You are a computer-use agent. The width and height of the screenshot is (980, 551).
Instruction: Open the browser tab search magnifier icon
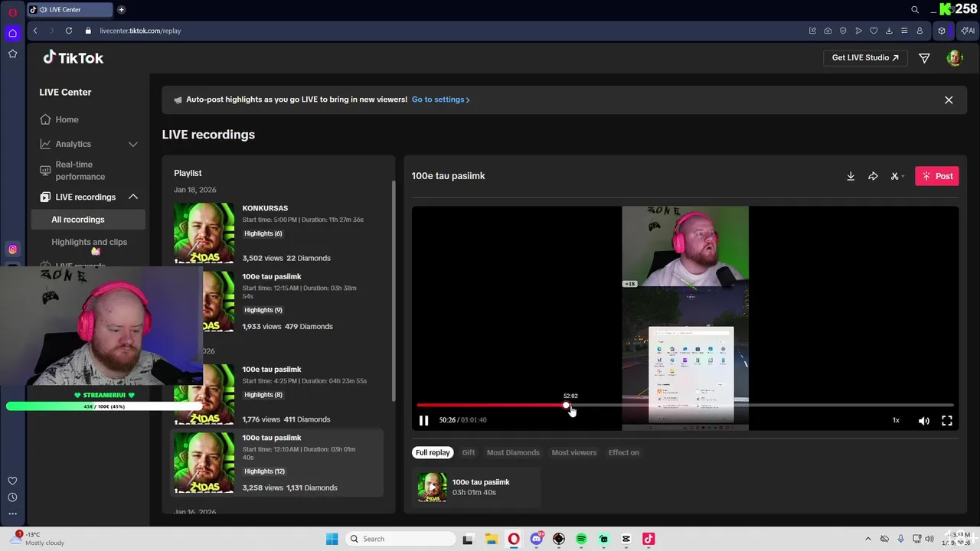[x=915, y=10]
